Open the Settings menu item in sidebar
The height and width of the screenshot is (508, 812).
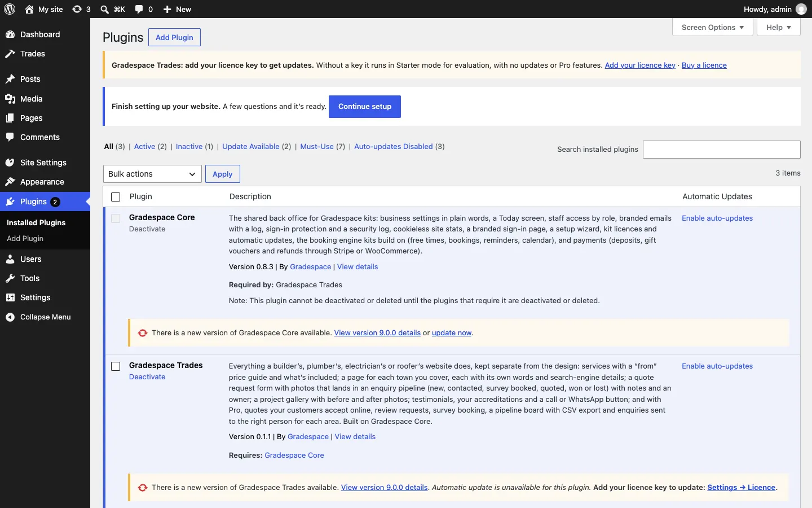click(45, 297)
